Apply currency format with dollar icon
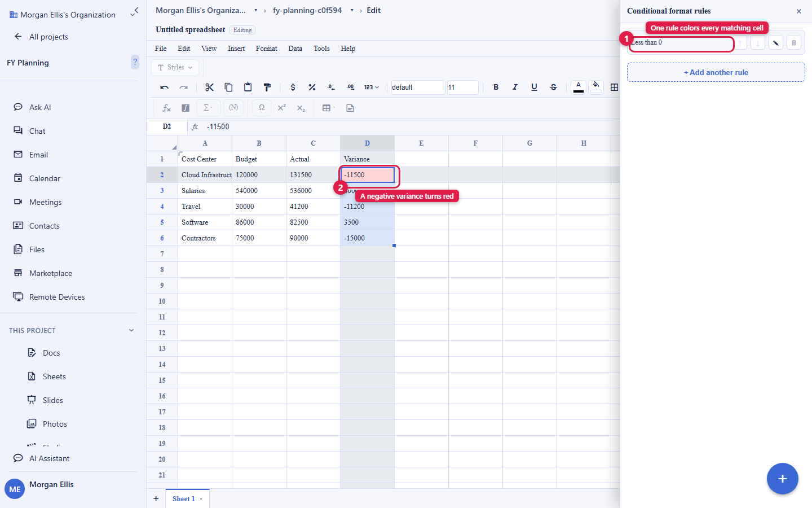The image size is (812, 508). click(x=293, y=87)
